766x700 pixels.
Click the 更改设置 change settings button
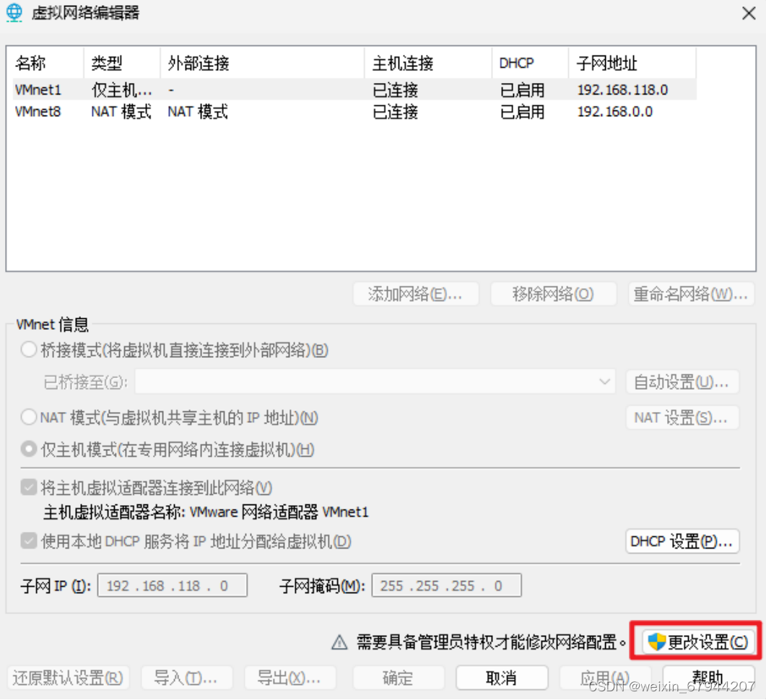(x=697, y=642)
